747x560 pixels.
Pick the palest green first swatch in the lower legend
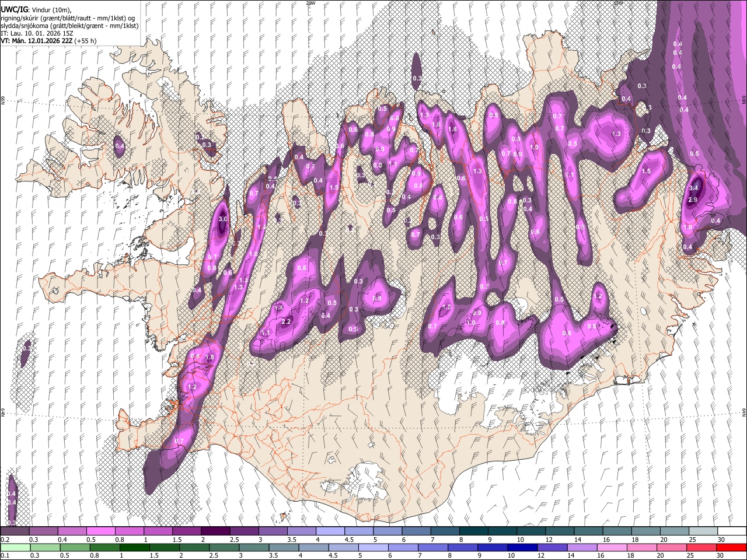pyautogui.click(x=15, y=548)
